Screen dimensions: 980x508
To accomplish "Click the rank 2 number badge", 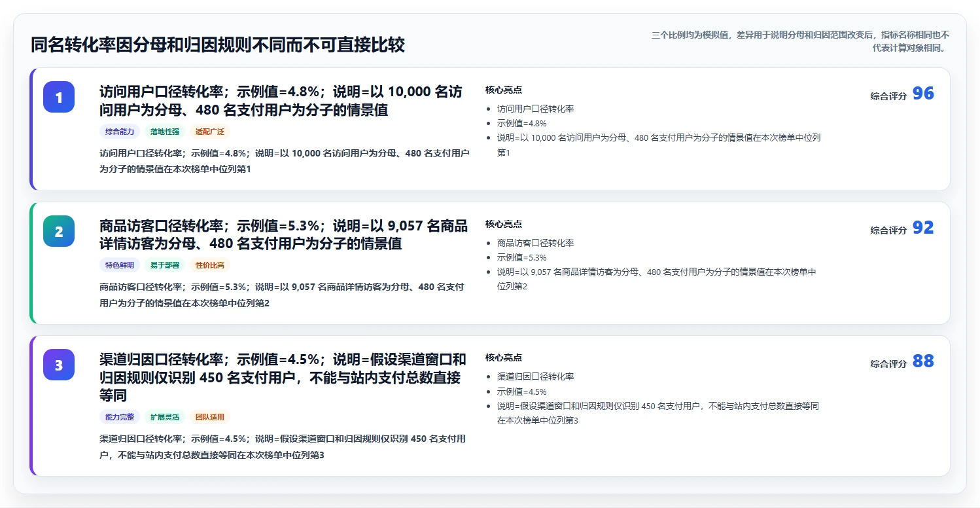I will (59, 231).
